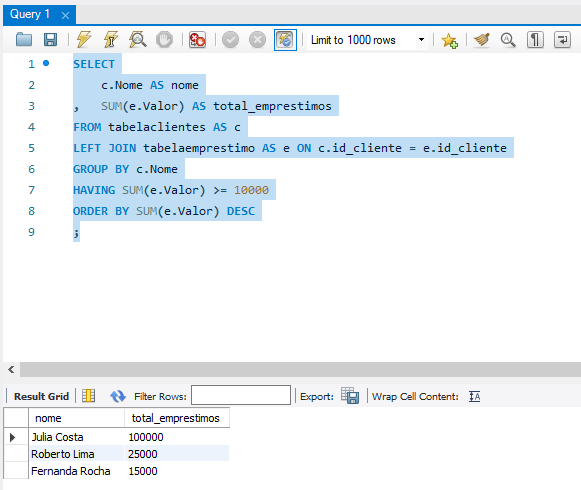Viewport: 581px width, 490px height.
Task: Open a SQL script file icon
Action: [x=24, y=39]
